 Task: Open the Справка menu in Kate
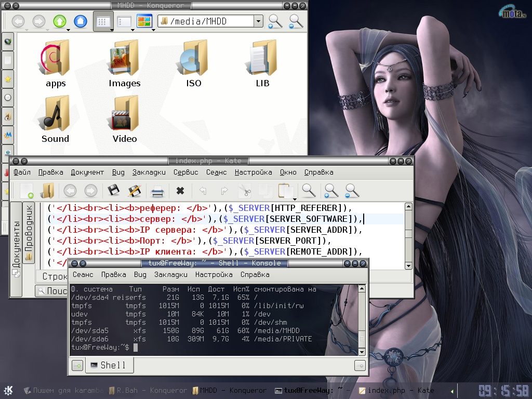pyautogui.click(x=318, y=172)
